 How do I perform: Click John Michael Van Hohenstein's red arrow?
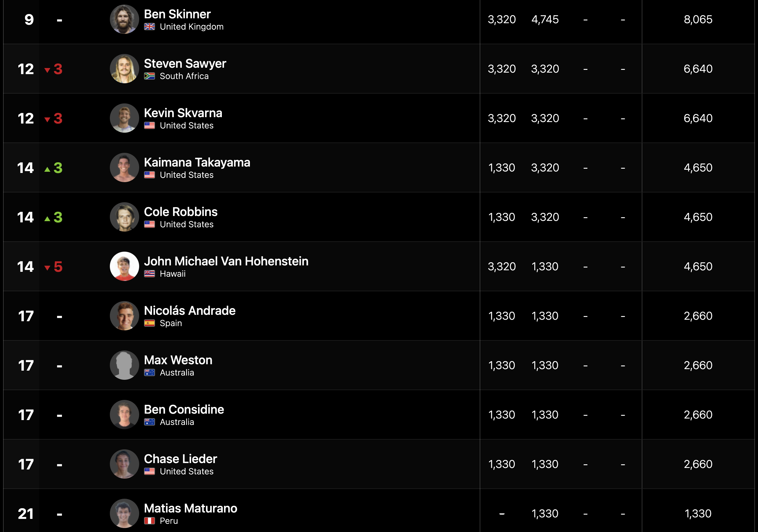click(x=47, y=268)
